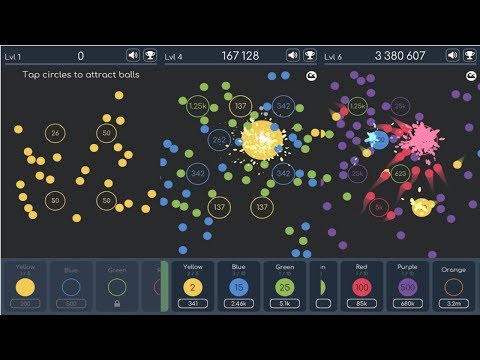
Task: Mute sound in the Lvl 6 game
Action: pos(453,55)
